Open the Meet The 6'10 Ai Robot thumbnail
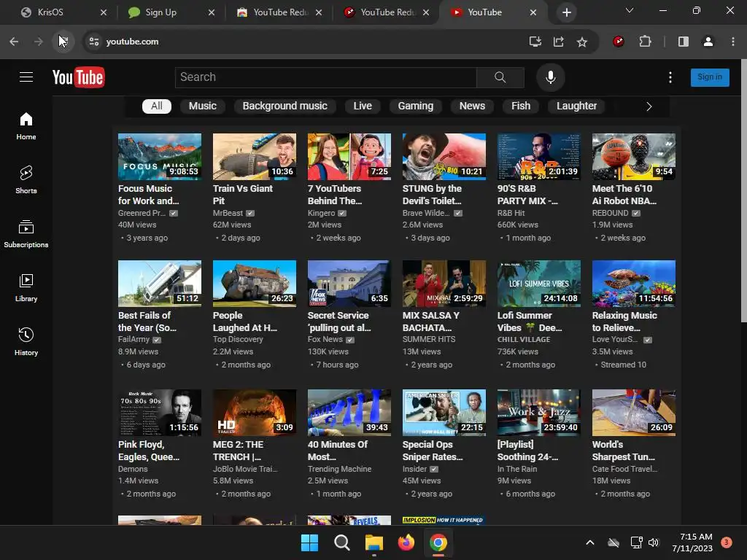Image resolution: width=747 pixels, height=560 pixels. tap(634, 157)
